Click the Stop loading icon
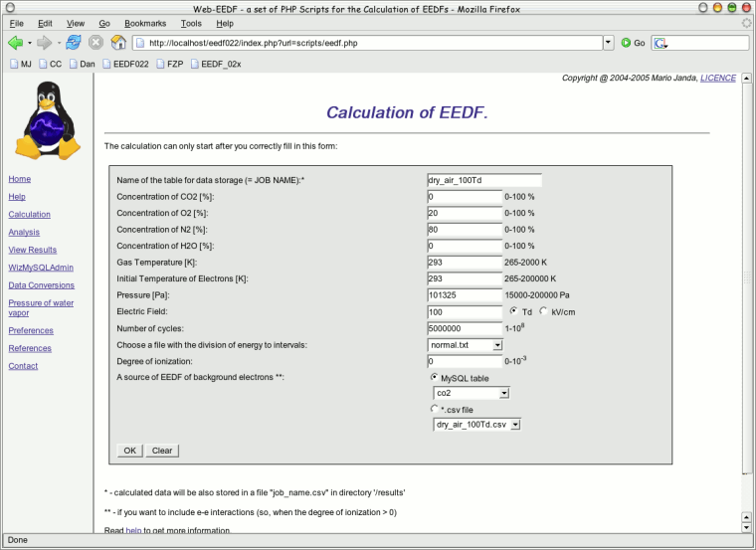 tap(96, 43)
